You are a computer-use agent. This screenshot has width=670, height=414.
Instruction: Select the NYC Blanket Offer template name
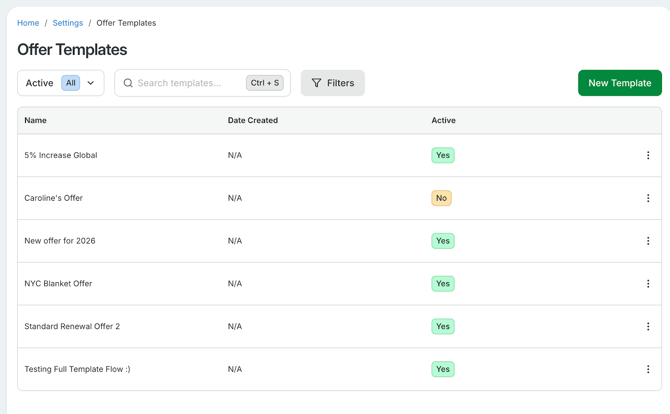point(58,284)
